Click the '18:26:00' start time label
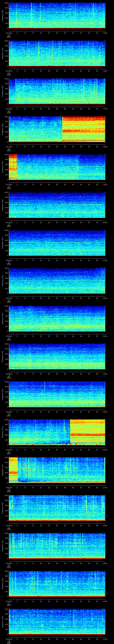This screenshot has width=114, height=644. pos(9,487)
